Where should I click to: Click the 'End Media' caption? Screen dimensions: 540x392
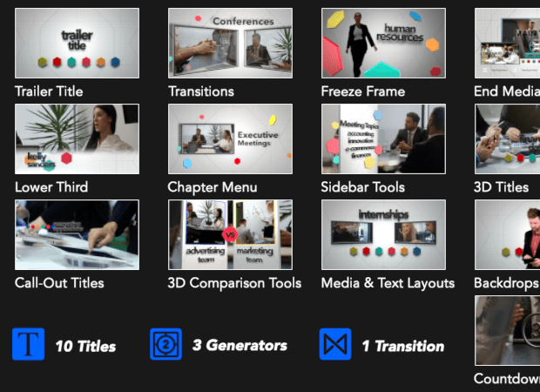[507, 91]
